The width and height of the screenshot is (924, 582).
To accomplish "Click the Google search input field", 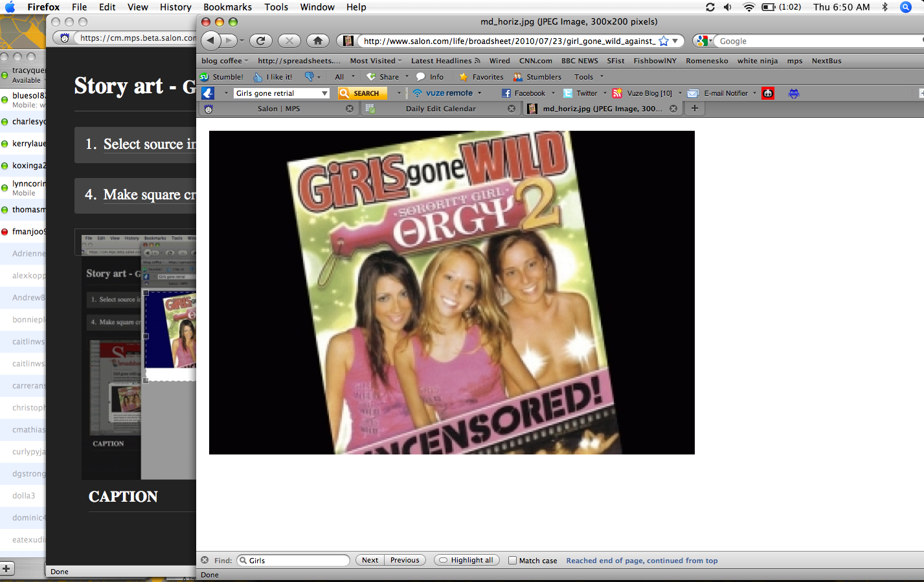I will (x=819, y=41).
